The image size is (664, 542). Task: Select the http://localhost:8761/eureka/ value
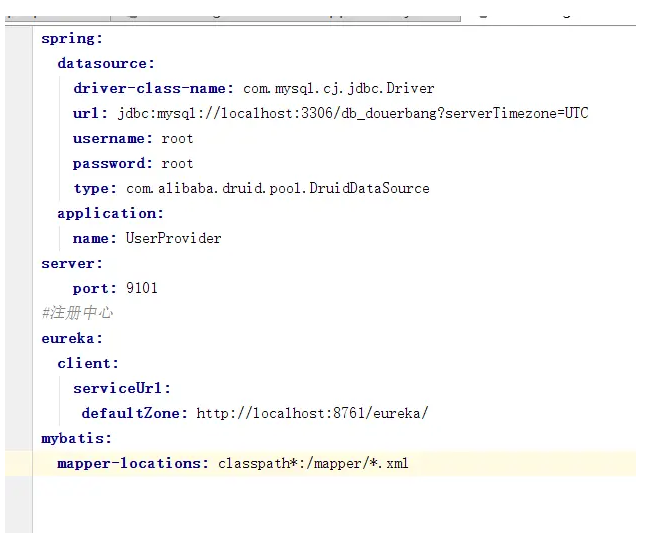tap(313, 413)
